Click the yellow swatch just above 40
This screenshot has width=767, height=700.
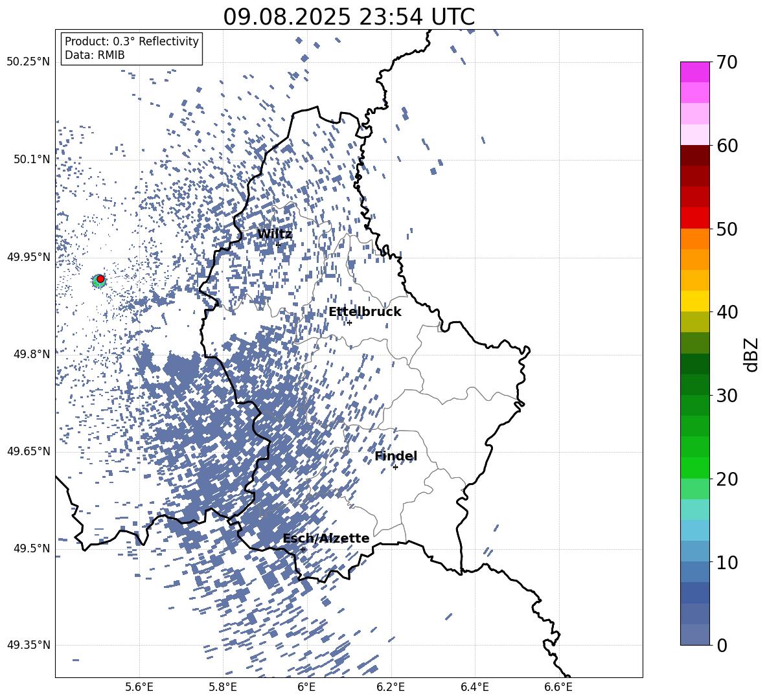pos(695,301)
